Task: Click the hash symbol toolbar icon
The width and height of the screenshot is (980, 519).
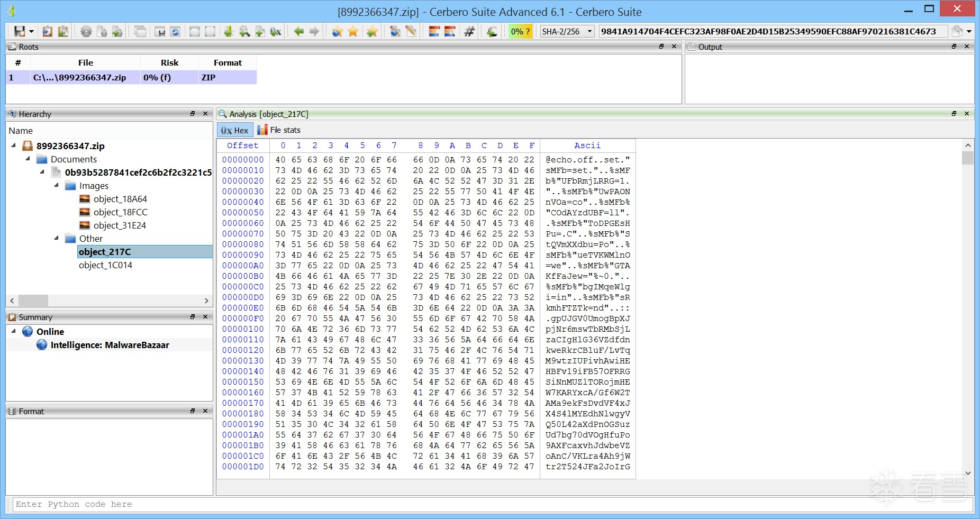Action: 469,32
